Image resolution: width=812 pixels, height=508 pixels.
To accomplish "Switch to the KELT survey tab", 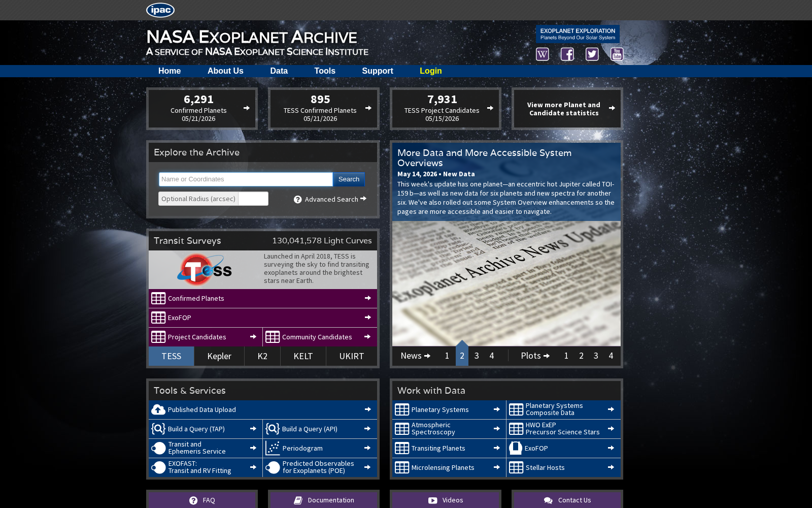I will tap(303, 356).
